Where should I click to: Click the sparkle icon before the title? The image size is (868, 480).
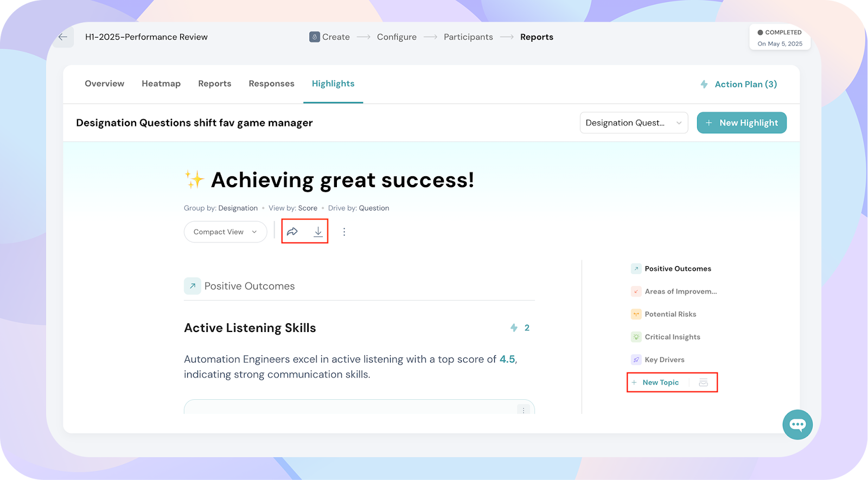[194, 180]
